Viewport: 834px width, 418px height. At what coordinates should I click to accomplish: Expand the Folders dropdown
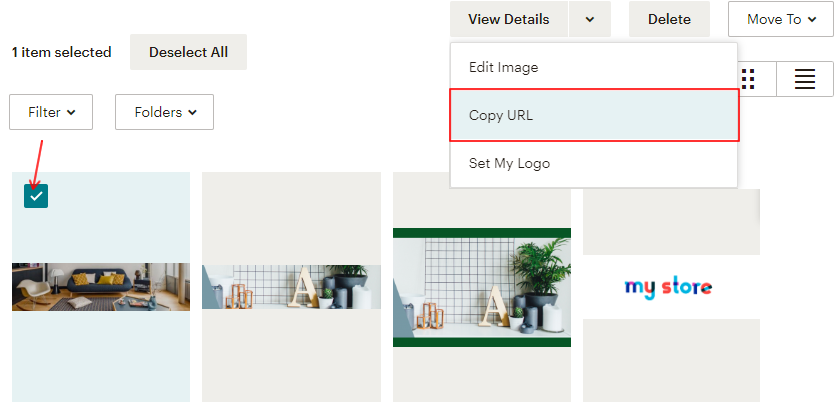click(x=164, y=112)
